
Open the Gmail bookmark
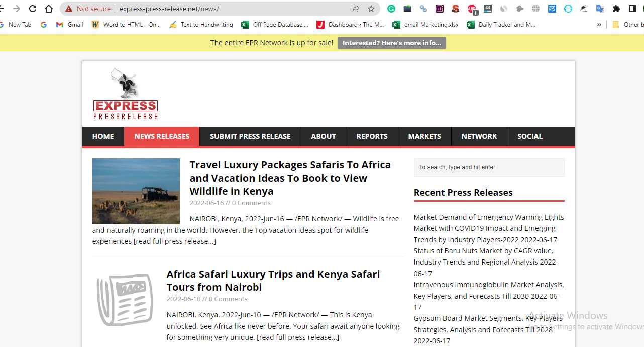[70, 24]
